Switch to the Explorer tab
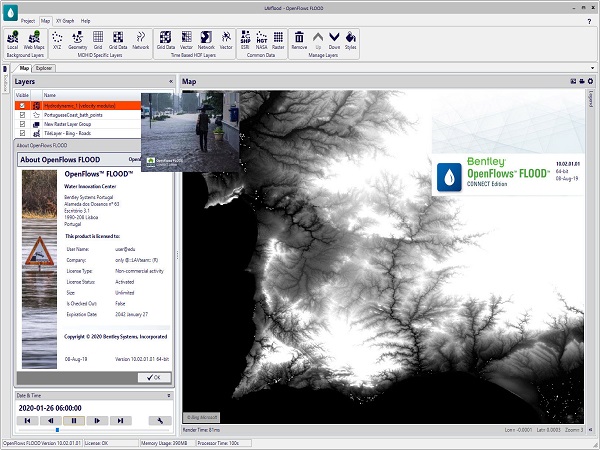 point(44,68)
